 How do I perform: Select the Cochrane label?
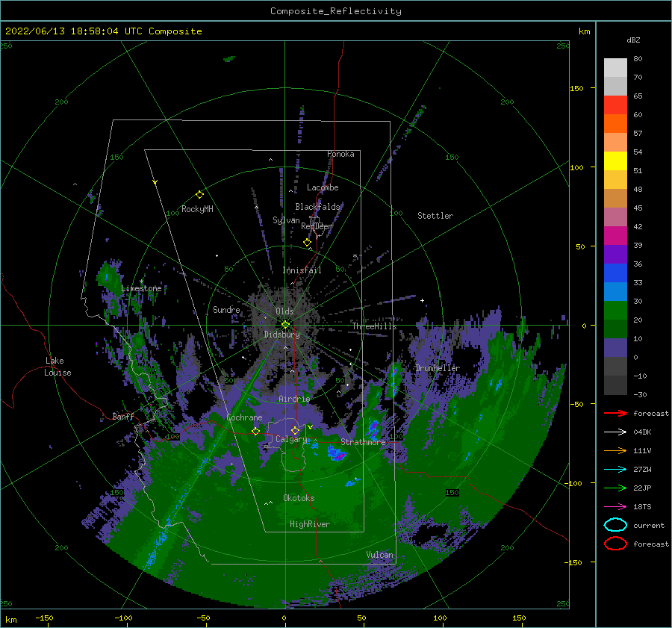tap(244, 417)
